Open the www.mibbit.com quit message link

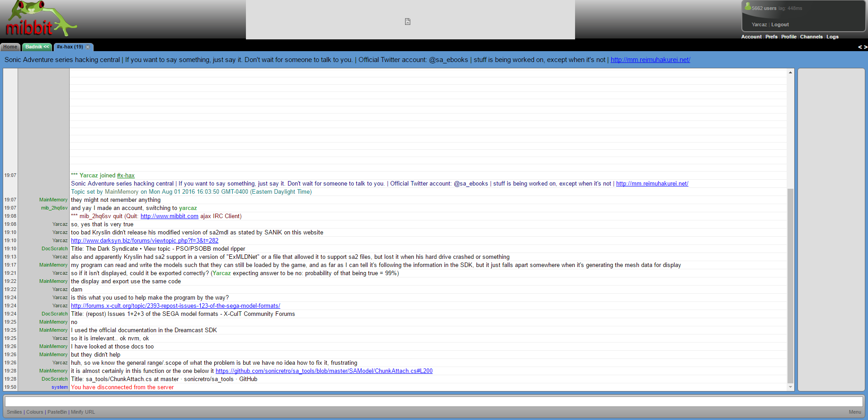[x=170, y=216]
